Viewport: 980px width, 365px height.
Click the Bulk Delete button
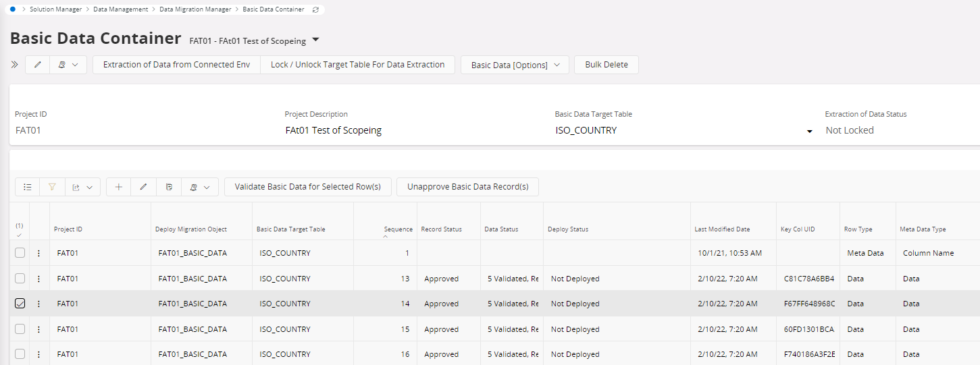tap(606, 65)
